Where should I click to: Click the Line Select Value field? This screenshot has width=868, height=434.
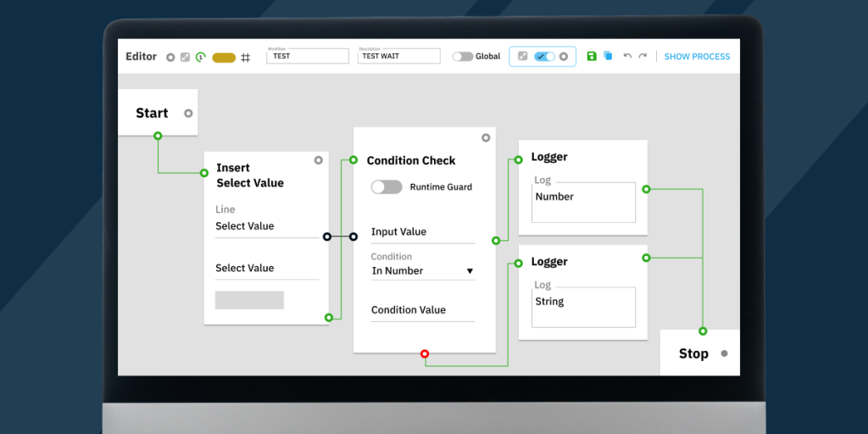pos(267,226)
